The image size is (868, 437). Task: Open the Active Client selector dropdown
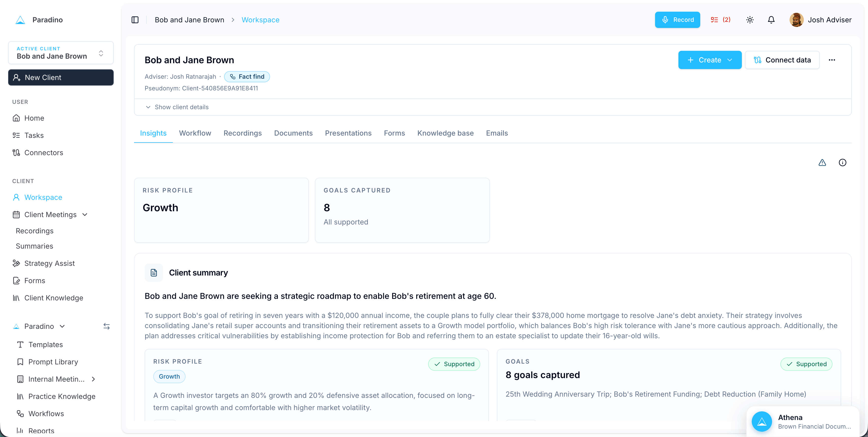(61, 53)
